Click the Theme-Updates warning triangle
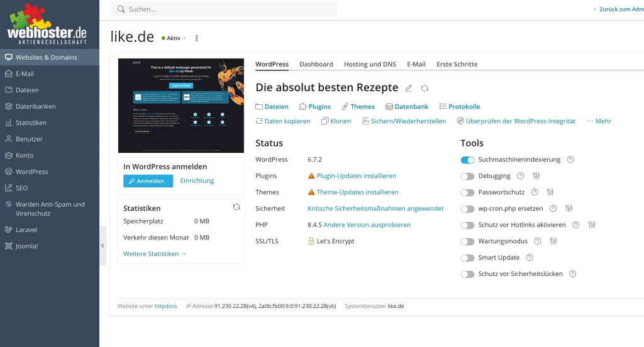Screen dimensions: 644x347 [311, 192]
